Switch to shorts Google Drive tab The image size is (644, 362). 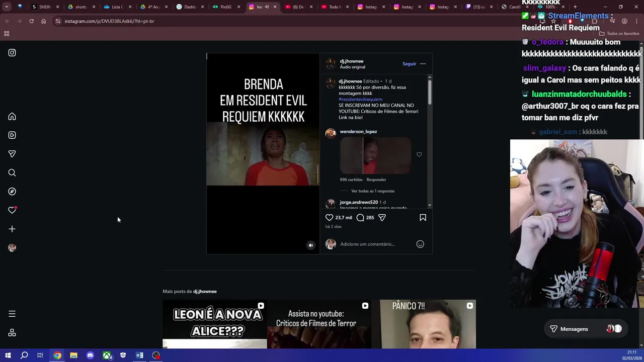pos(81,7)
